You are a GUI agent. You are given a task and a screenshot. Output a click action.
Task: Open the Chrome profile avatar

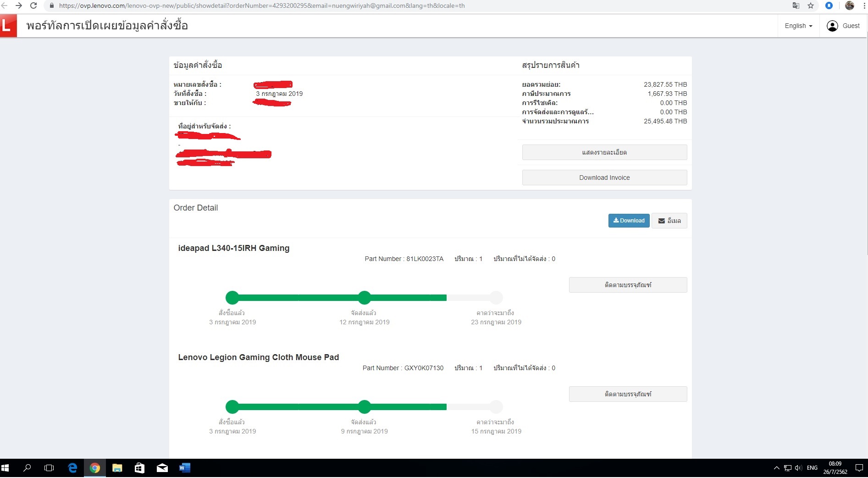tap(849, 6)
